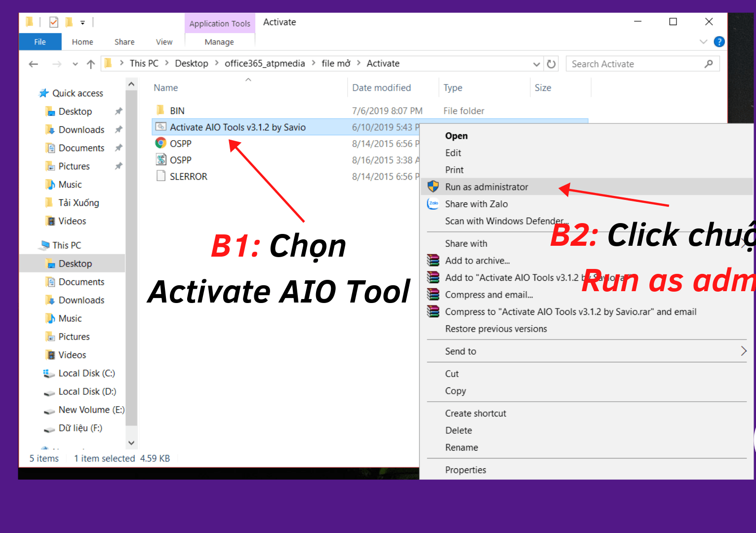The image size is (756, 533).
Task: Select Activate AIO Tools script file icon
Action: (x=160, y=127)
